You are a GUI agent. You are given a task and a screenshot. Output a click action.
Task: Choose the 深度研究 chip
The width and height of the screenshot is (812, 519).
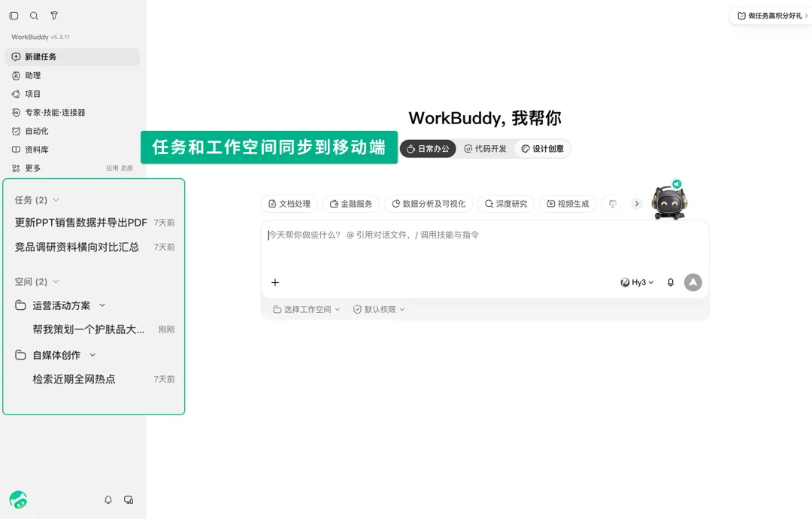(506, 204)
